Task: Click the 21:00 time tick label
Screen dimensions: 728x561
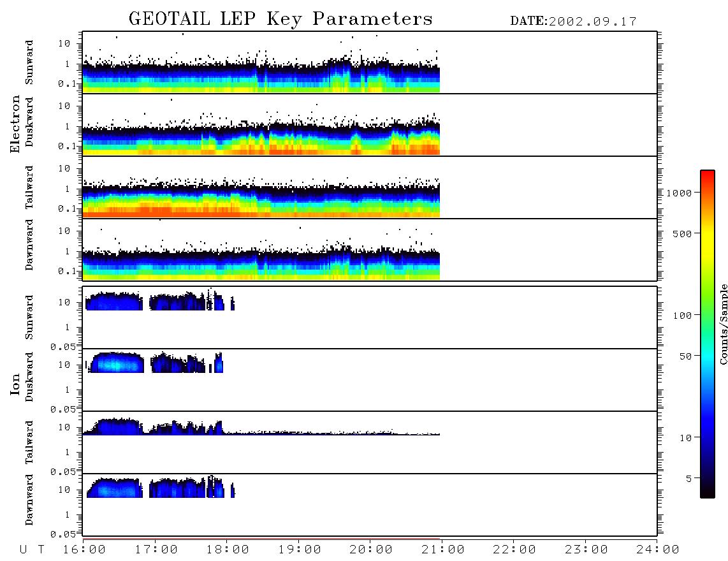Action: pos(443,550)
